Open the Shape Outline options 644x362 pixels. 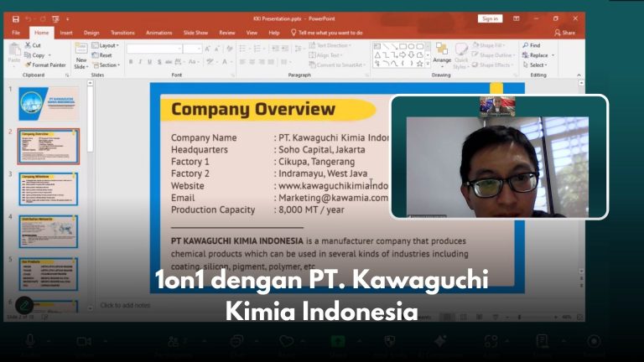pyautogui.click(x=493, y=55)
